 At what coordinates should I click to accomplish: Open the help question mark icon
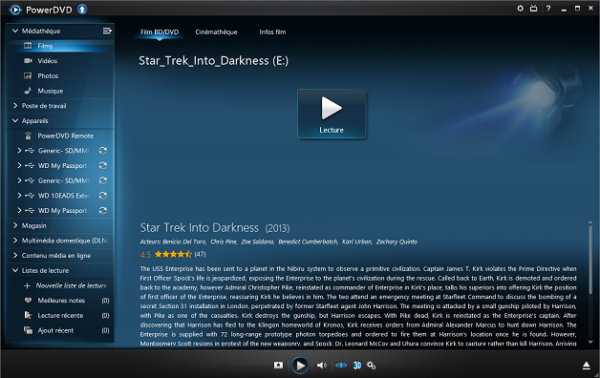[x=548, y=8]
